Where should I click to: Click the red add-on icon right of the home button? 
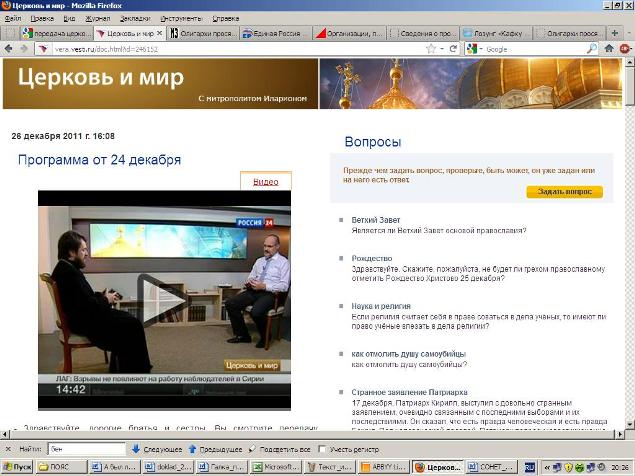tap(625, 49)
